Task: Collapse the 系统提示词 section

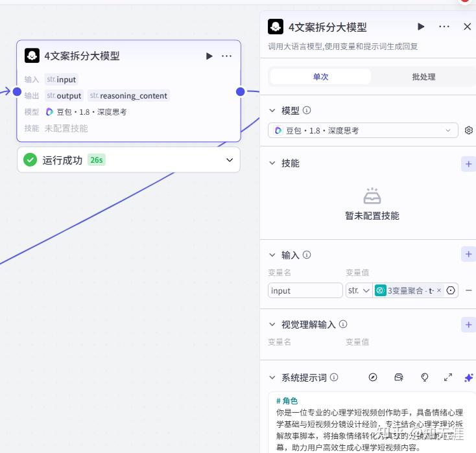Action: click(x=272, y=378)
